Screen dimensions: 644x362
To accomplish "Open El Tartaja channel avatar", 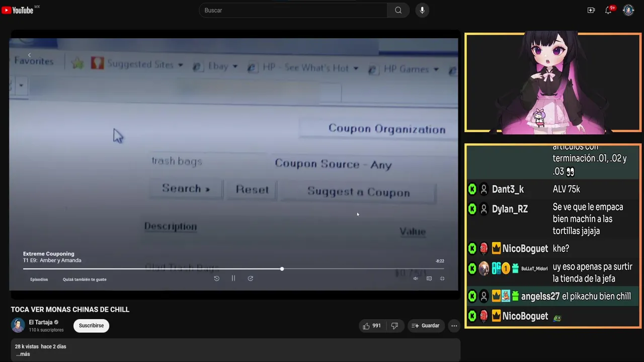I will [18, 325].
